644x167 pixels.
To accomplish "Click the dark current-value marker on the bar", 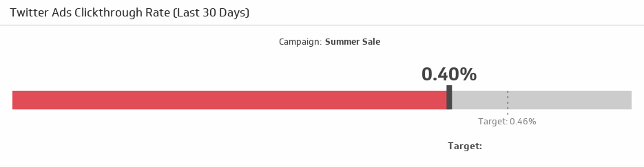I will (x=449, y=97).
